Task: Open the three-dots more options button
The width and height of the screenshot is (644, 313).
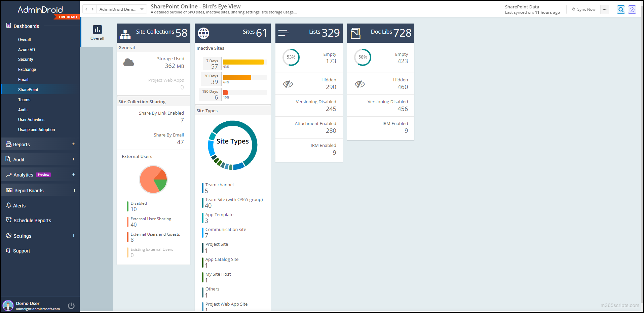Action: click(605, 9)
